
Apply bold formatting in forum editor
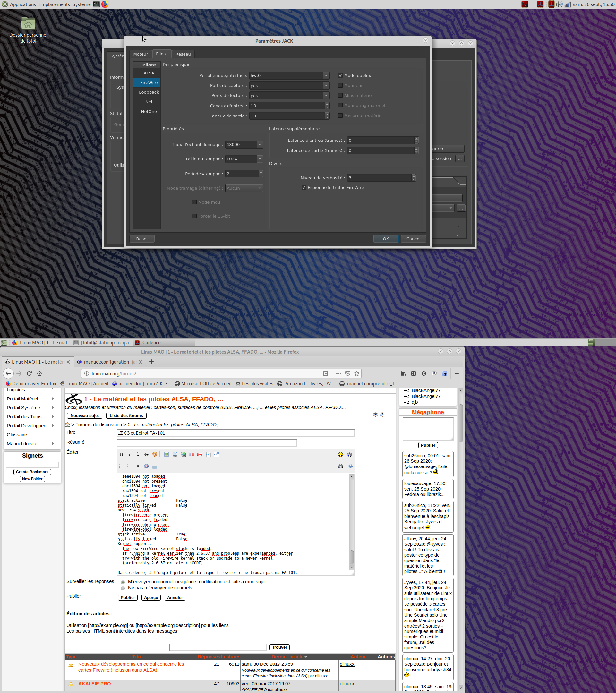coord(121,454)
